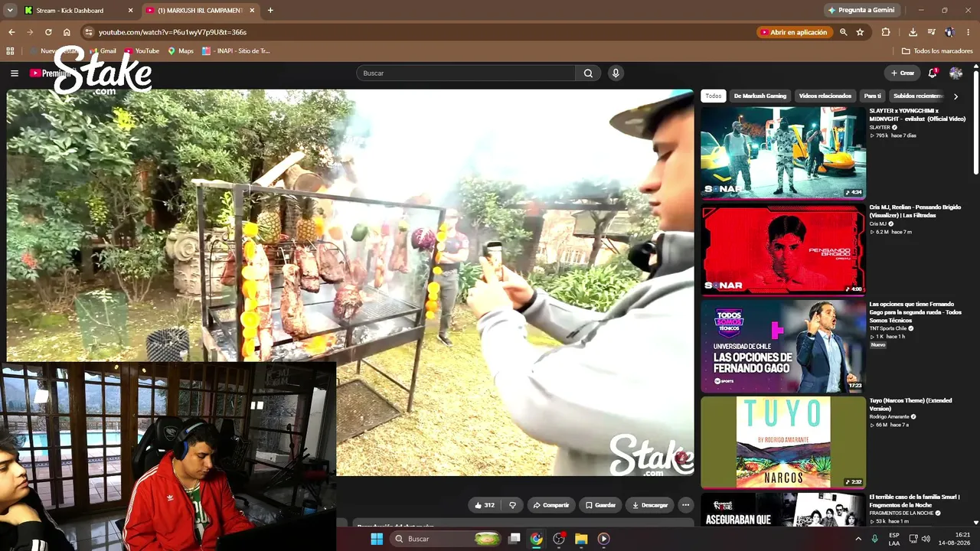980x551 pixels.
Task: Like the video with 312 likes
Action: click(485, 505)
